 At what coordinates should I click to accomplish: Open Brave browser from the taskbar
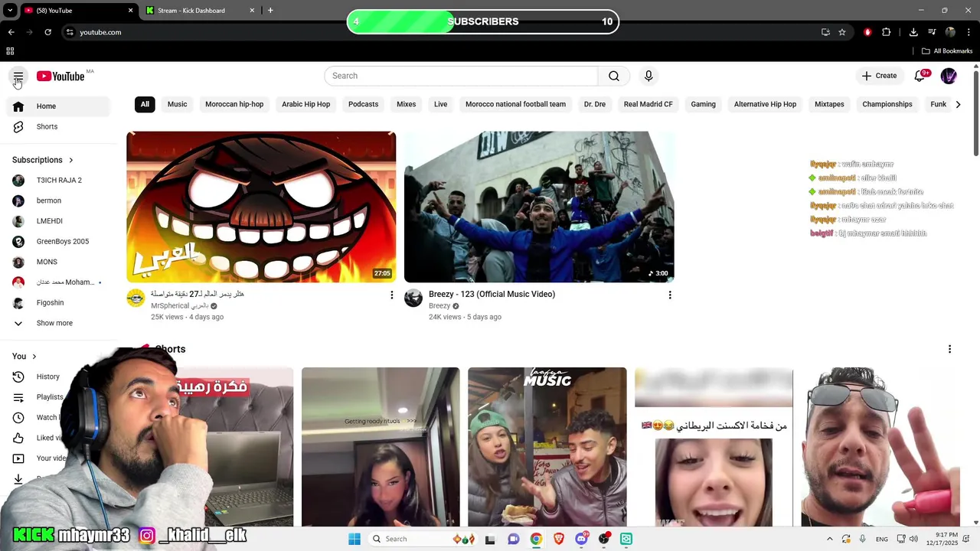(558, 539)
